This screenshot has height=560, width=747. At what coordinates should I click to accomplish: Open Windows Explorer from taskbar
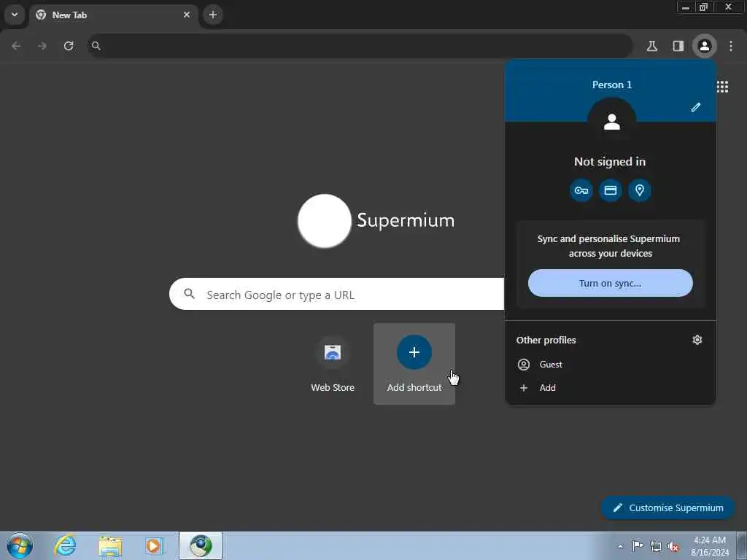111,545
